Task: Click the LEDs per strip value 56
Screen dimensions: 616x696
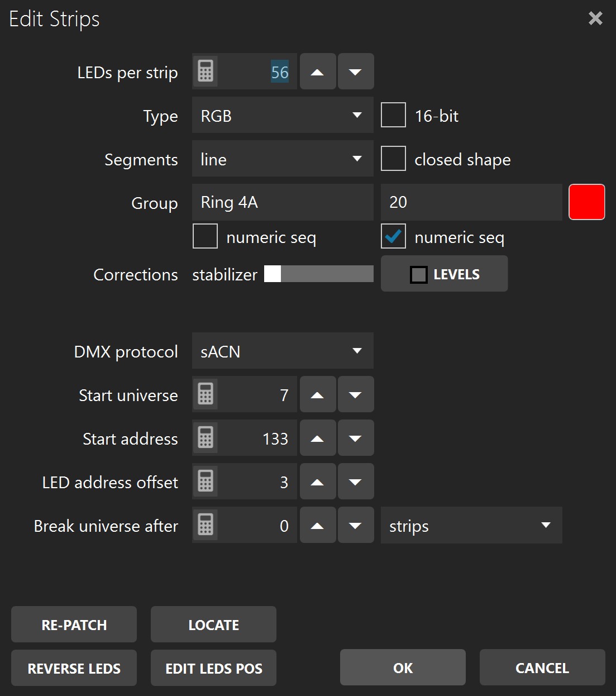Action: tap(280, 72)
